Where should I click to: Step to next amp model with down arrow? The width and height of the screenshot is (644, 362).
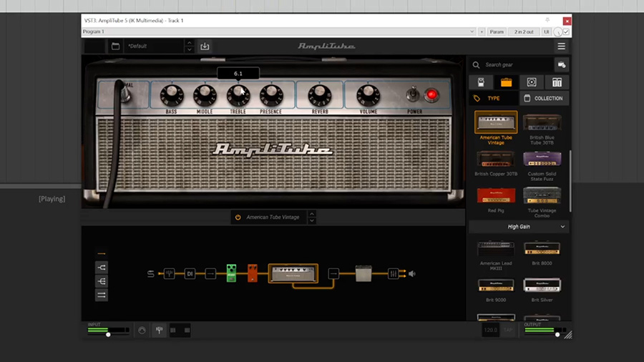click(312, 221)
